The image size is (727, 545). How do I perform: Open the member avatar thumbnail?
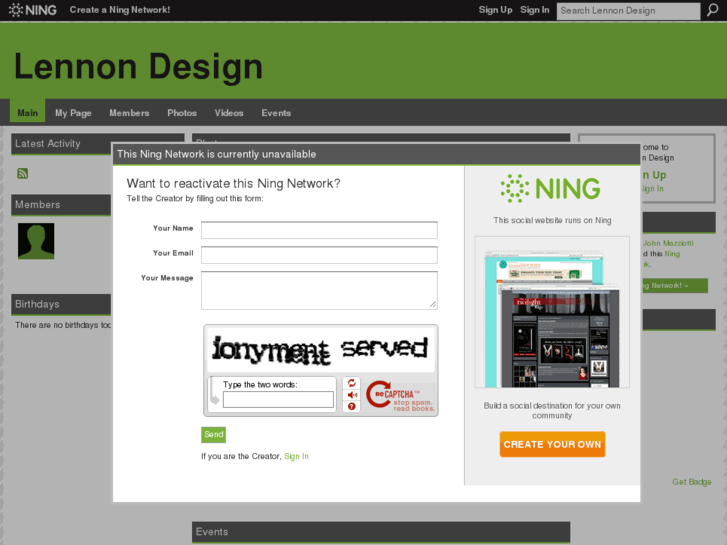tap(36, 241)
